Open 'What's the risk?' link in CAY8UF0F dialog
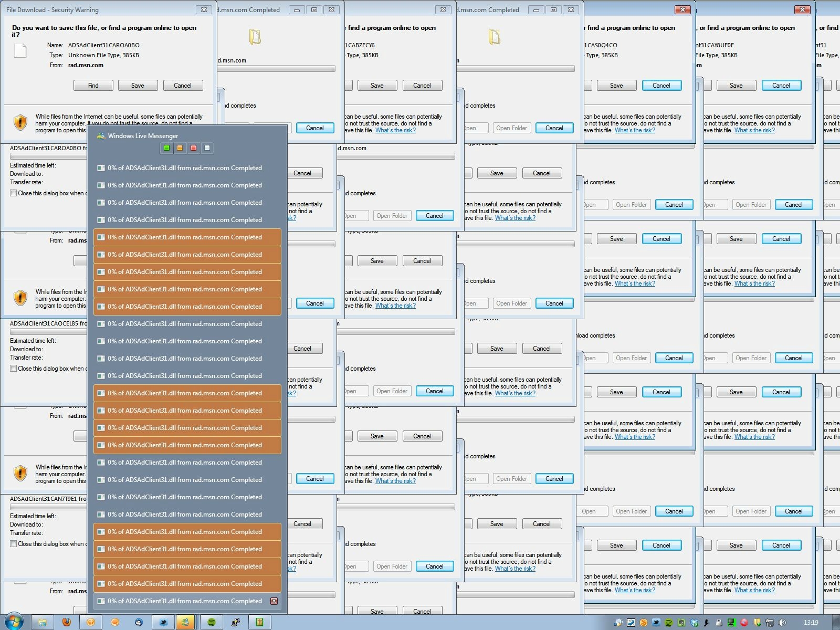 [754, 130]
